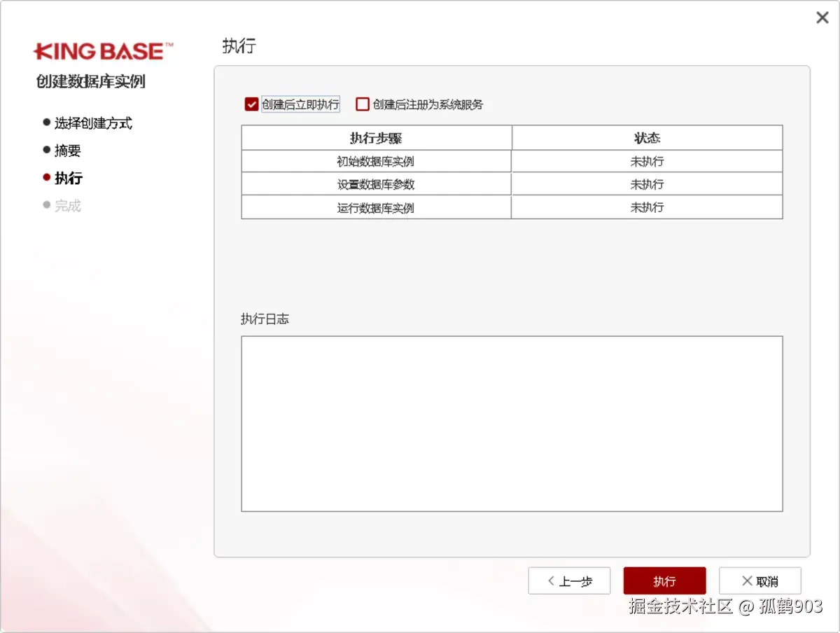This screenshot has height=633, width=840.
Task: Click 运行数据库实例 table row
Action: coord(512,207)
